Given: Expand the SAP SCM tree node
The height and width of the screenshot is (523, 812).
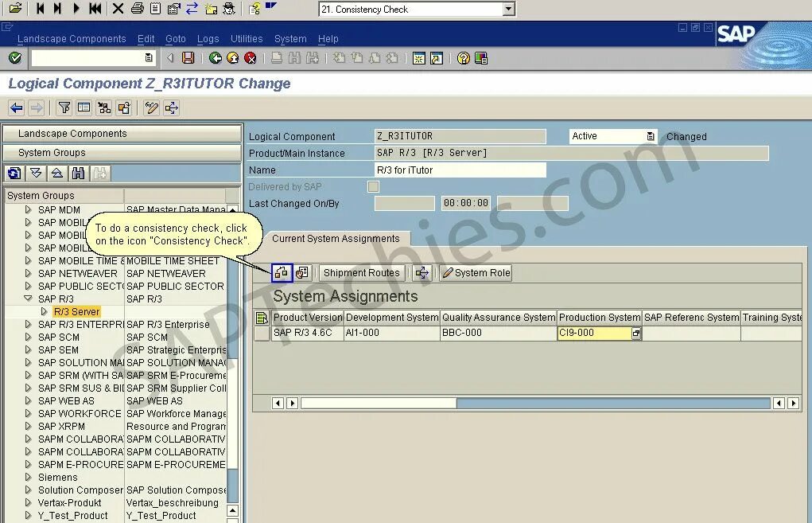Looking at the screenshot, I should tap(28, 337).
